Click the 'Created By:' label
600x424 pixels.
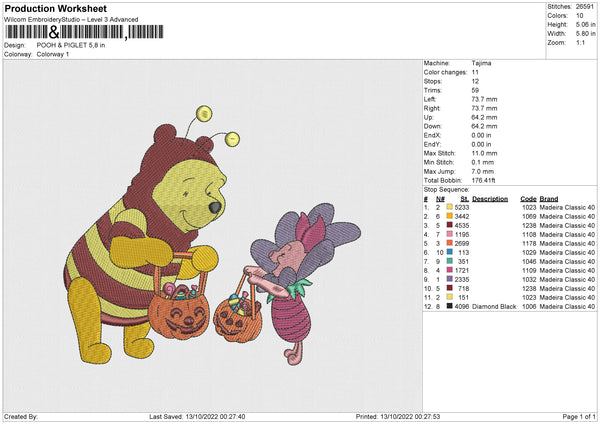[x=21, y=417]
